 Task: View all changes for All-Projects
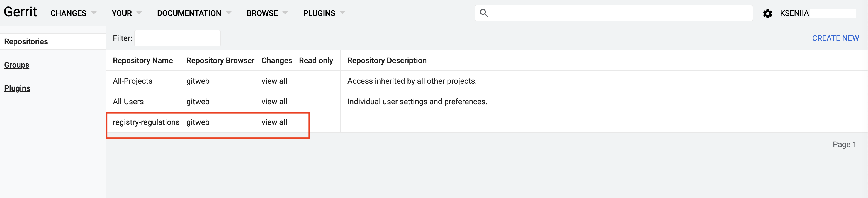point(274,81)
